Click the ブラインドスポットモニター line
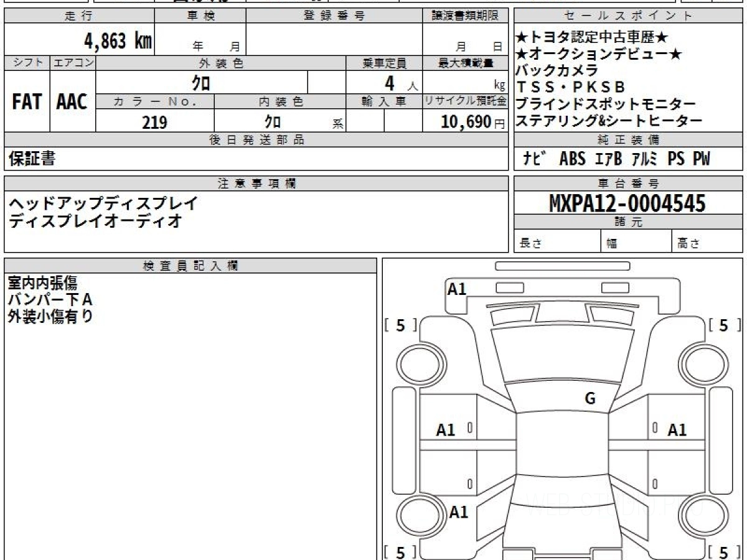The image size is (747, 560). pos(605,104)
